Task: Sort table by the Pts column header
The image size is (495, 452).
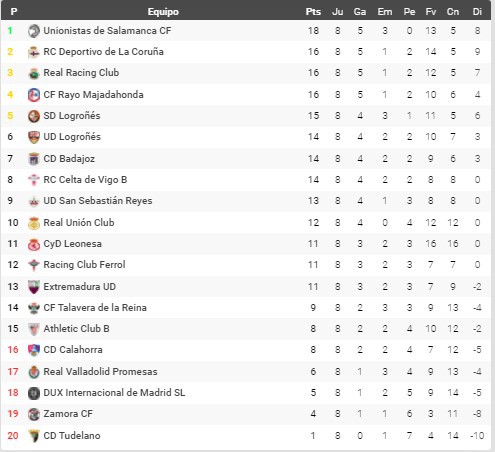Action: point(313,12)
